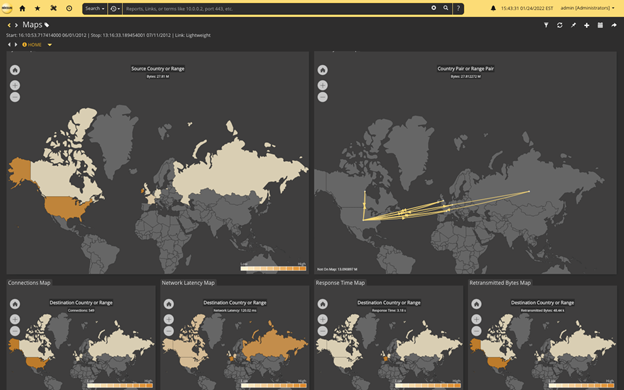The width and height of the screenshot is (624, 390).
Task: Click the pin icon in Maps toolbar
Action: [x=573, y=25]
